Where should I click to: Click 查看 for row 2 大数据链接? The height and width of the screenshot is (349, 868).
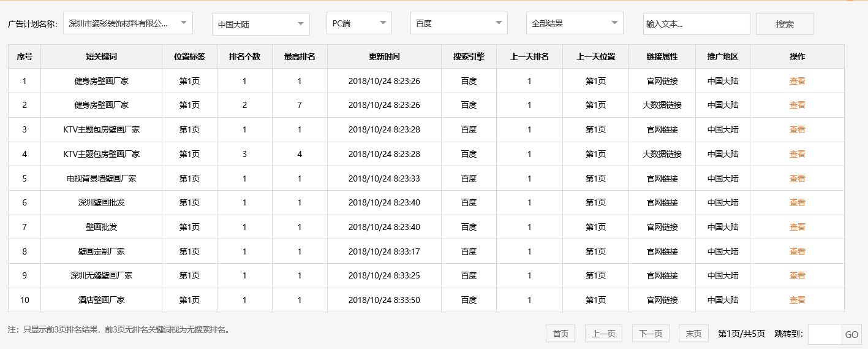pos(797,105)
